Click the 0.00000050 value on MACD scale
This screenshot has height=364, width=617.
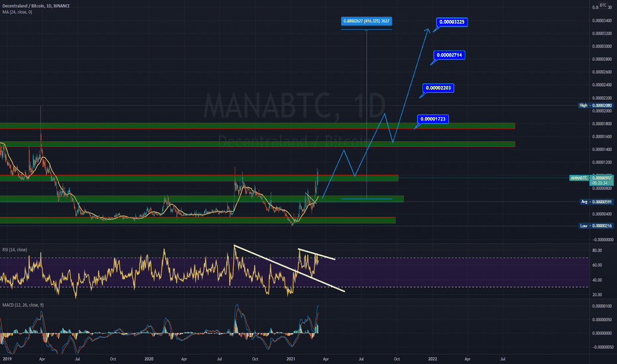(602, 320)
